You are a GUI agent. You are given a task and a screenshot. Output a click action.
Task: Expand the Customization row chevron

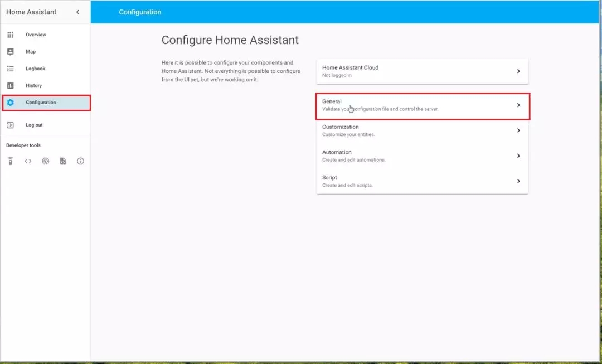518,130
